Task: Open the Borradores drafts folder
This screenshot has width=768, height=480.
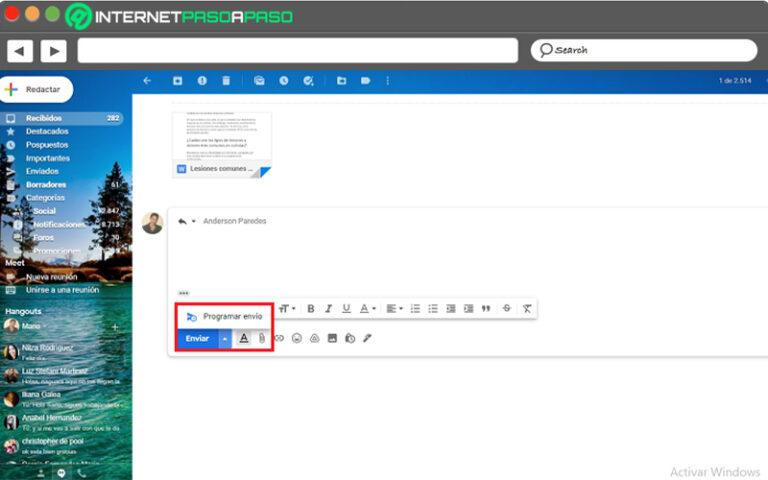Action: pos(46,185)
